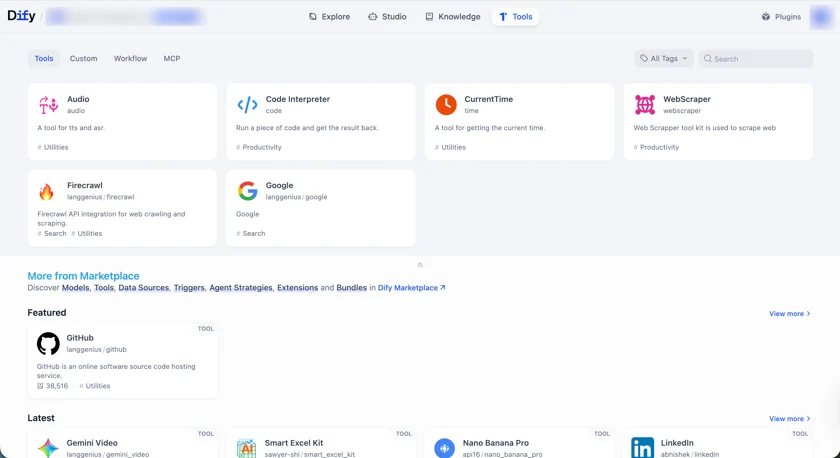This screenshot has width=840, height=458.
Task: Click the chevron next to Latest View more
Action: 808,418
